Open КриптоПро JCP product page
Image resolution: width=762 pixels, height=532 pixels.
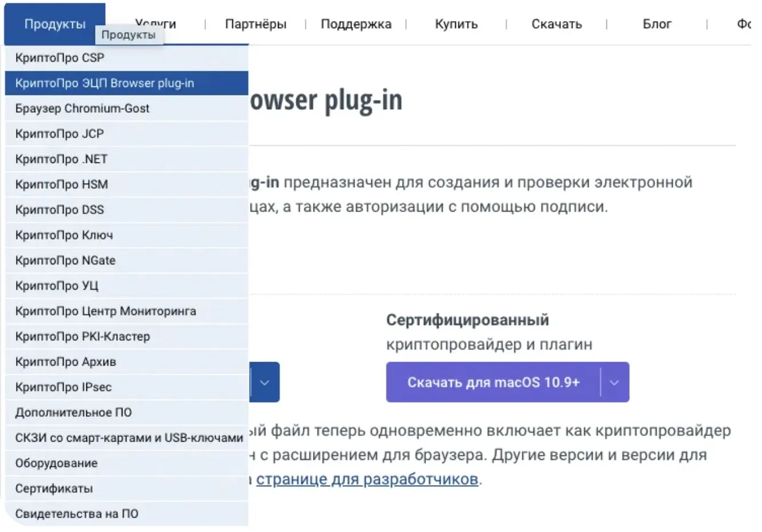pyautogui.click(x=59, y=134)
